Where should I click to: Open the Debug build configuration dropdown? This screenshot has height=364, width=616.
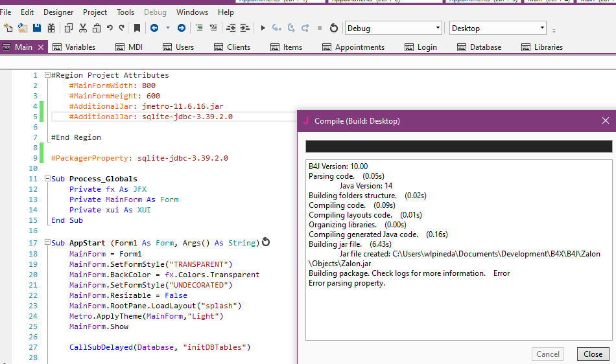(x=436, y=28)
